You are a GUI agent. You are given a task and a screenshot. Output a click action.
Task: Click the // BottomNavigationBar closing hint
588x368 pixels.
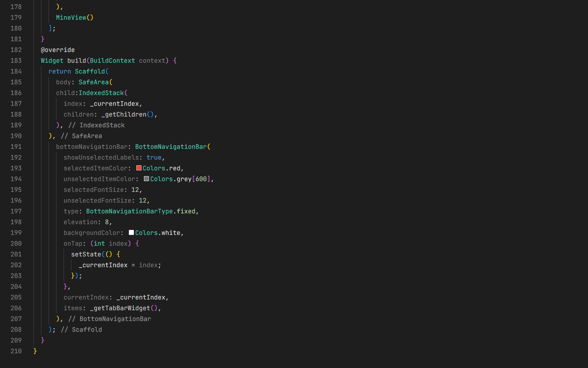(x=110, y=319)
